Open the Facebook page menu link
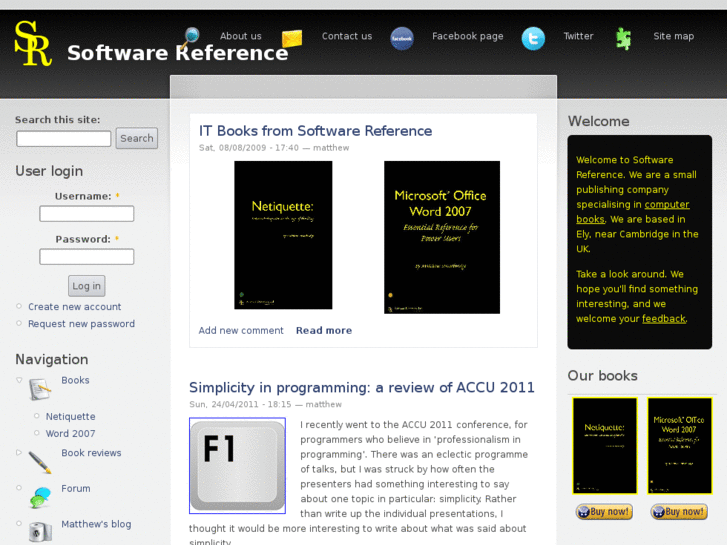The width and height of the screenshot is (727, 545). (467, 36)
